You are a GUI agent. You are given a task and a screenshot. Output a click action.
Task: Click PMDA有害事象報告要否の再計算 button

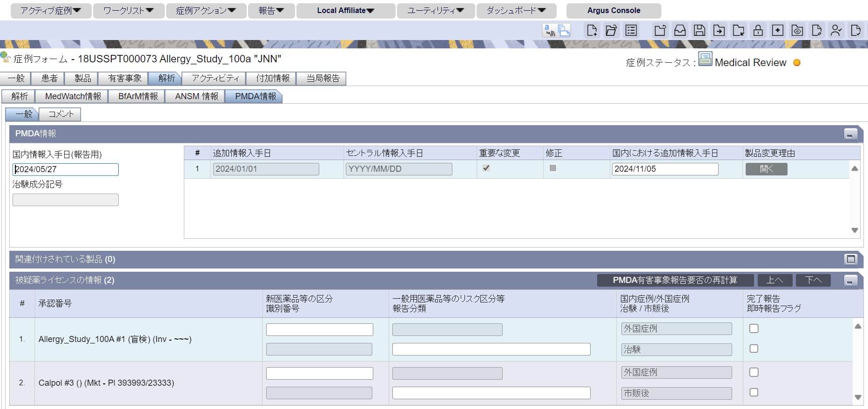point(675,280)
